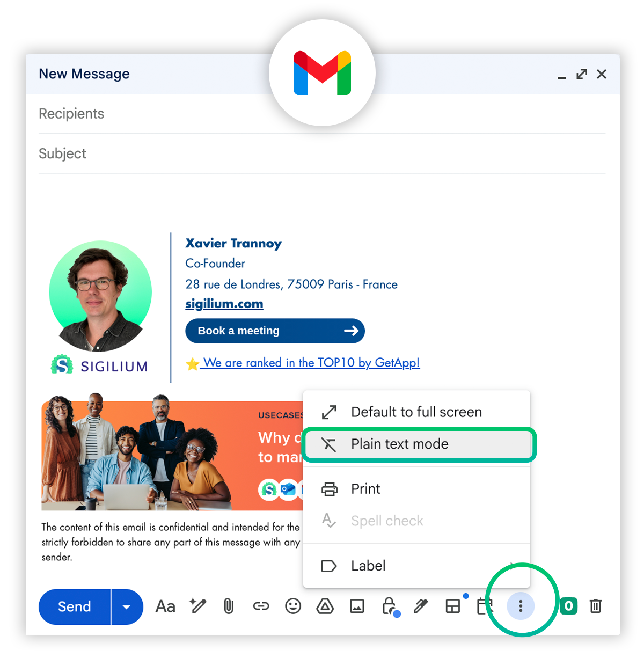Click the Help me write pencil icon
This screenshot has width=644, height=658.
tap(197, 606)
